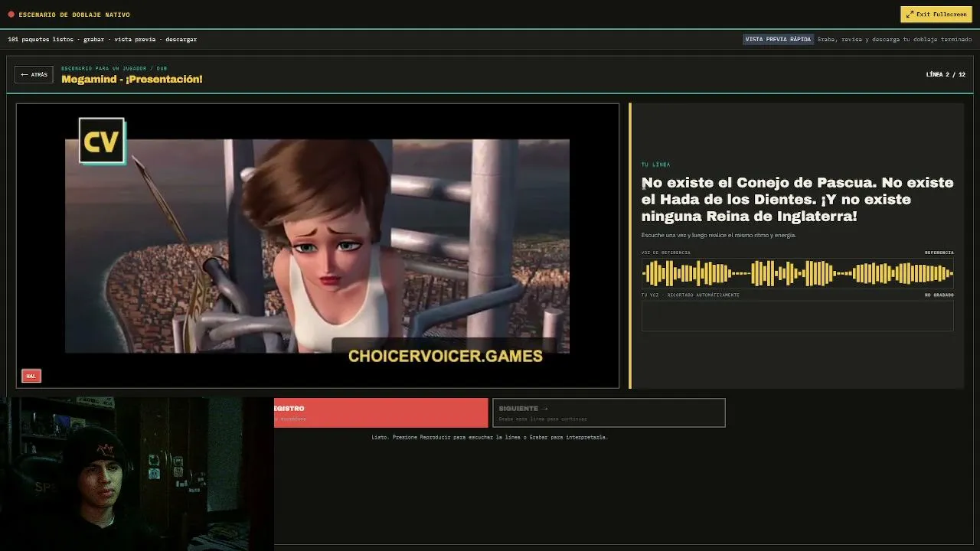
Task: Click the 'TU LÍNEA' label
Action: (x=655, y=165)
